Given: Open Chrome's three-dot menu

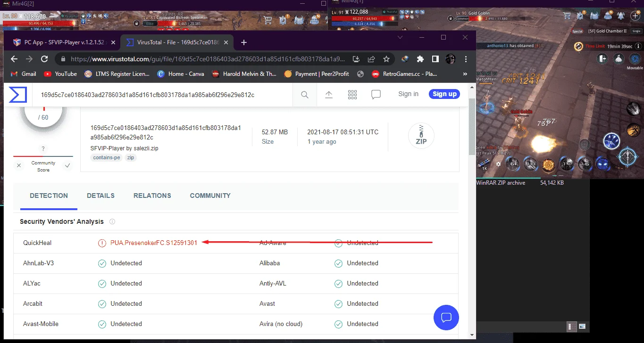Looking at the screenshot, I should point(466,59).
